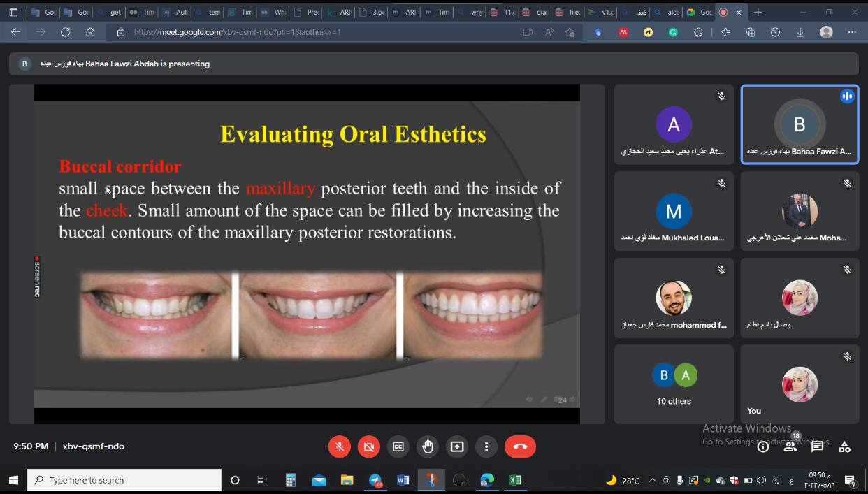Screen dimensions: 868x494
Task: Unmute your microphone in Meet
Action: (x=340, y=446)
